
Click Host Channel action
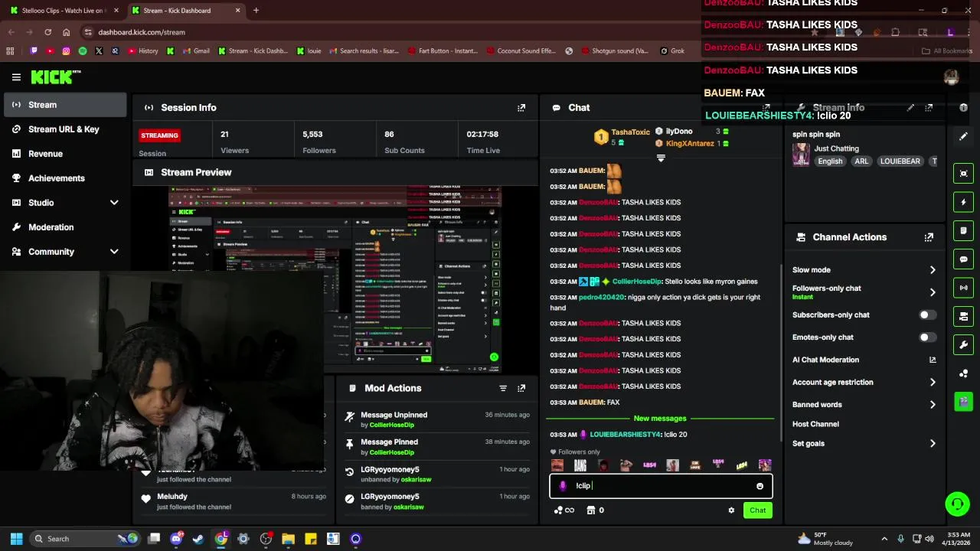815,424
